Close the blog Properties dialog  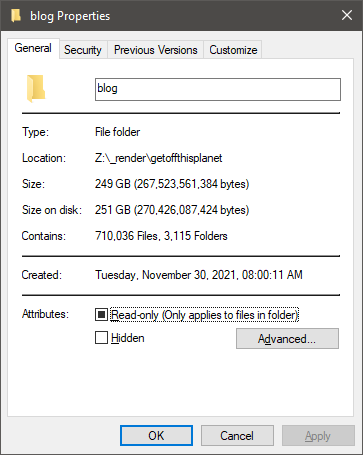click(x=347, y=15)
